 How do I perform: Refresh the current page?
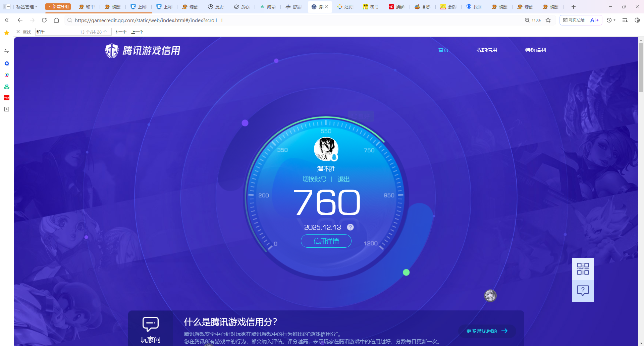pos(44,20)
